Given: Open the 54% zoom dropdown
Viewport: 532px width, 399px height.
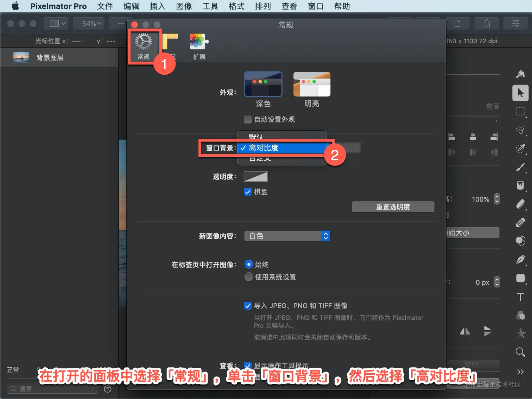Looking at the screenshot, I should pyautogui.click(x=89, y=24).
